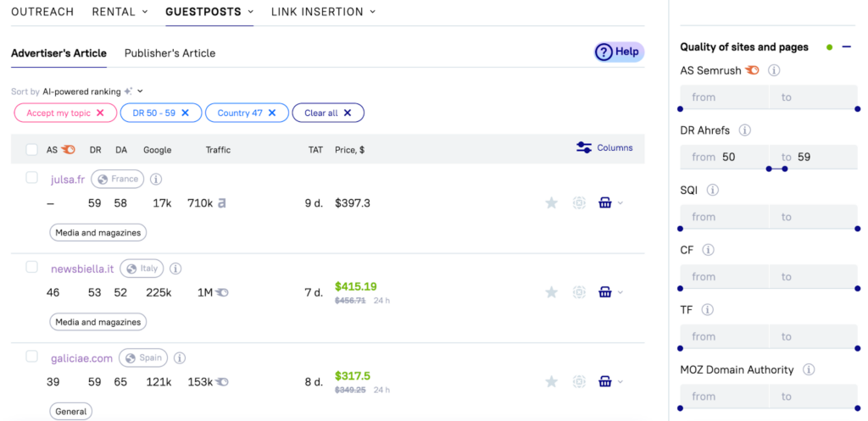Click the info icon next to AS Semrush filter
Image resolution: width=868 pixels, height=421 pixels.
pyautogui.click(x=774, y=71)
